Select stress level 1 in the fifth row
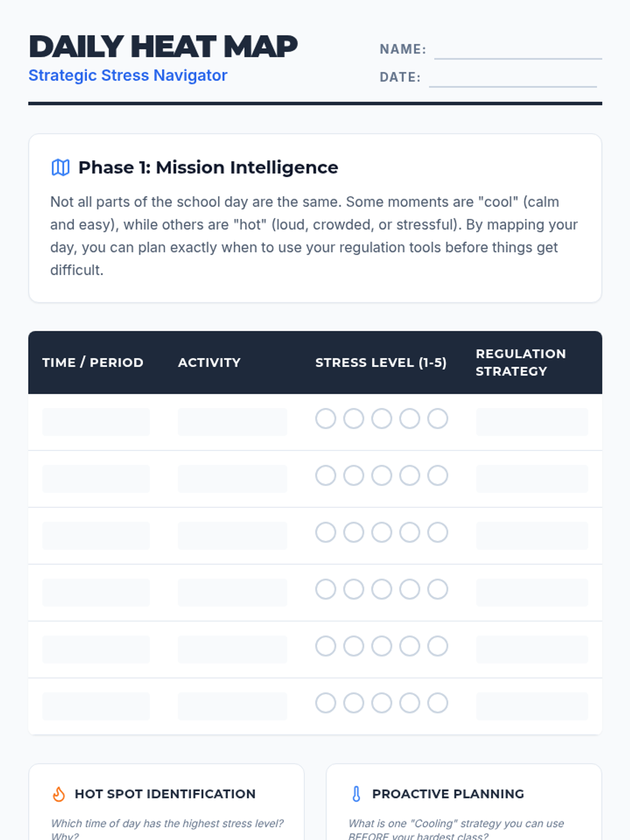This screenshot has height=840, width=630. [325, 646]
